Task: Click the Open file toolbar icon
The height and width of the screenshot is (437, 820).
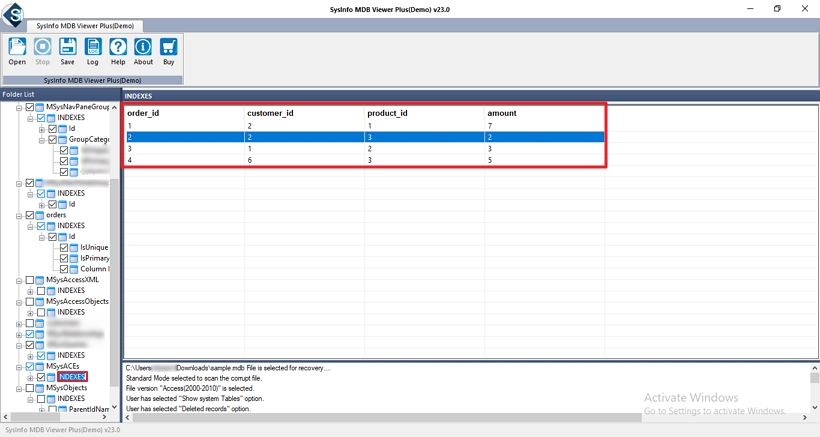Action: (x=17, y=48)
